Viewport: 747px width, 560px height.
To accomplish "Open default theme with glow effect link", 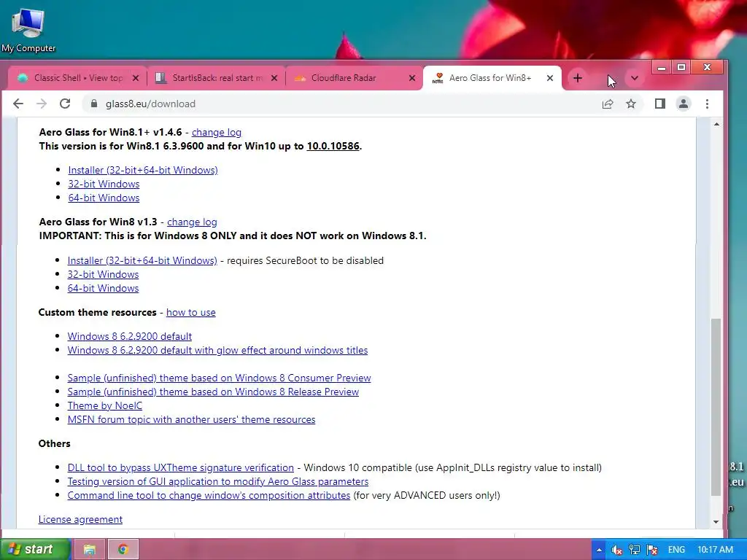I will pyautogui.click(x=217, y=350).
